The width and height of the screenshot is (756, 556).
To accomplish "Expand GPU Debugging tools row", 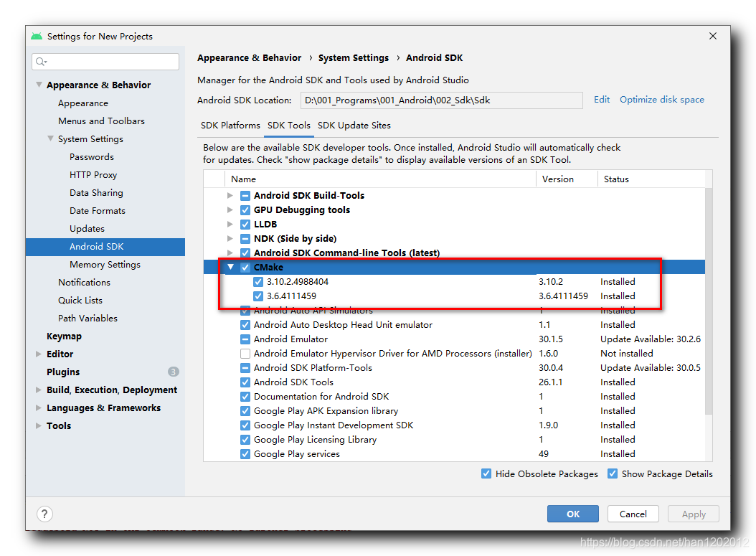I will point(230,210).
